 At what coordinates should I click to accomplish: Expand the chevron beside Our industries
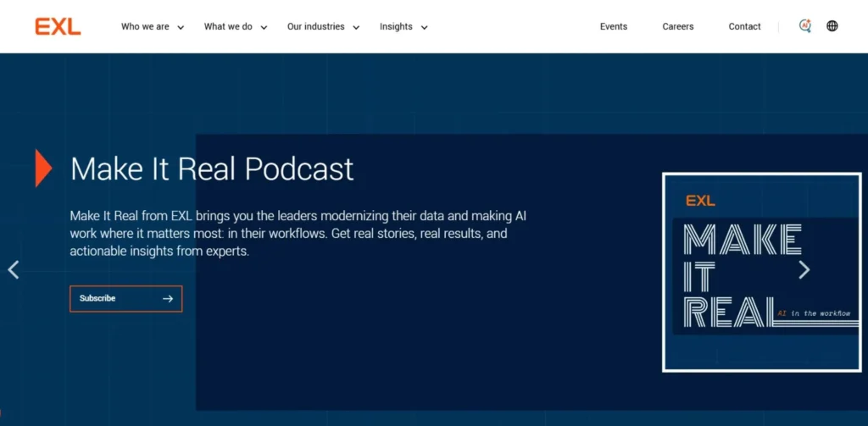[x=356, y=27]
